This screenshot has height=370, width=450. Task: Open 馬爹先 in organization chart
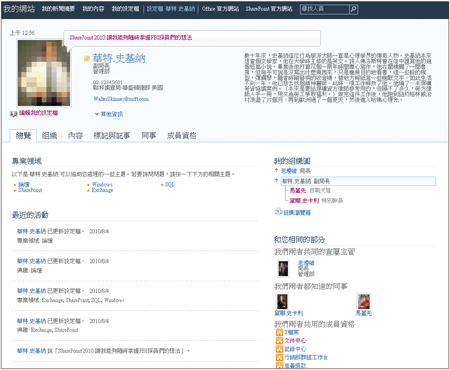(298, 190)
